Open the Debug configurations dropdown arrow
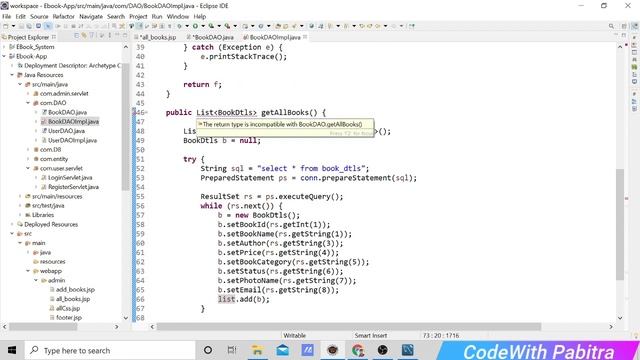Screen dimensions: 640x360 click(x=187, y=26)
